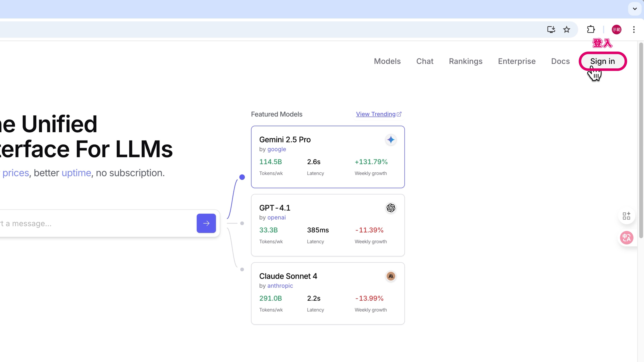This screenshot has width=644, height=362.
Task: Go to Rankings page
Action: click(466, 61)
